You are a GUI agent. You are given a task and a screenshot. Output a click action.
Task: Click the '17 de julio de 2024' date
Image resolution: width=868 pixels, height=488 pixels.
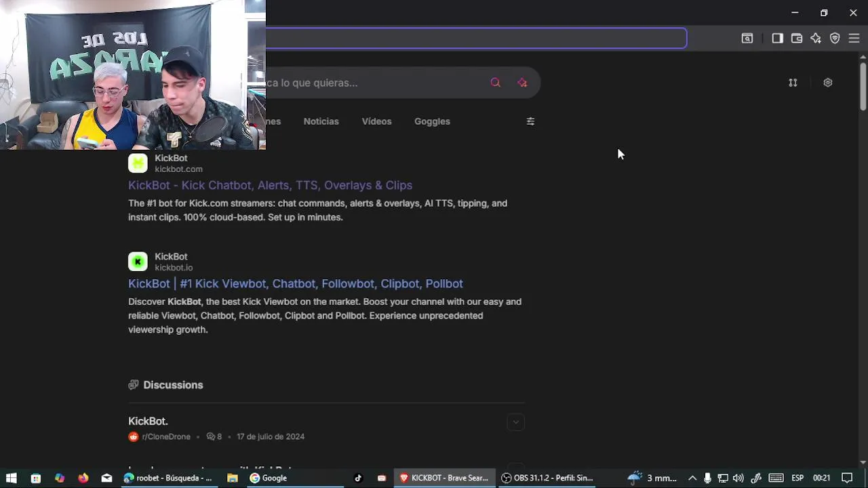[271, 436]
